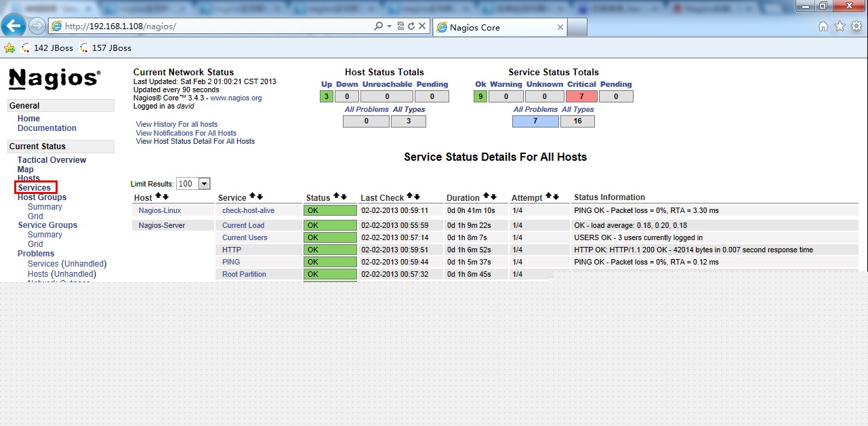Screen dimensions: 868x426
Task: Open a new blank browser tab
Action: click(x=577, y=27)
